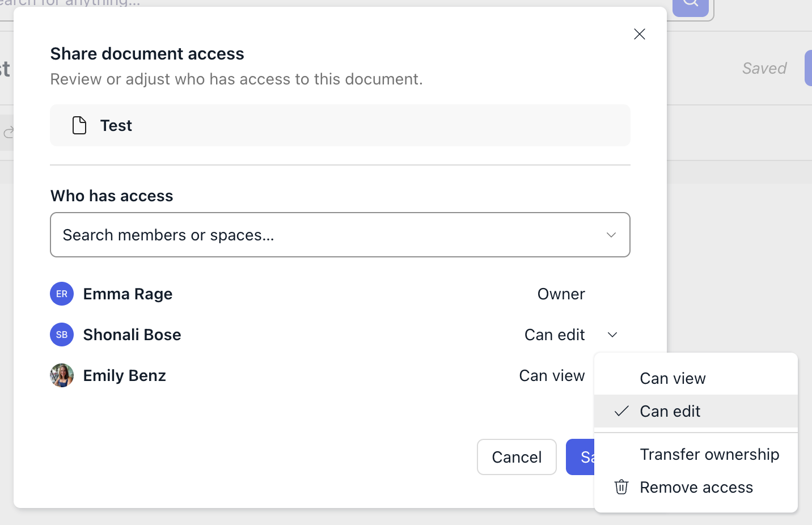812x525 pixels.
Task: Select Transfer ownership option
Action: pos(709,454)
